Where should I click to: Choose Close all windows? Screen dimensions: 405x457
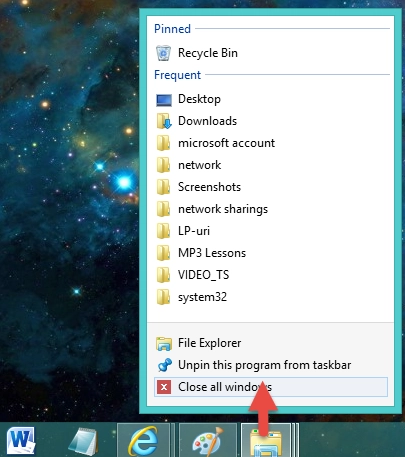(271, 387)
